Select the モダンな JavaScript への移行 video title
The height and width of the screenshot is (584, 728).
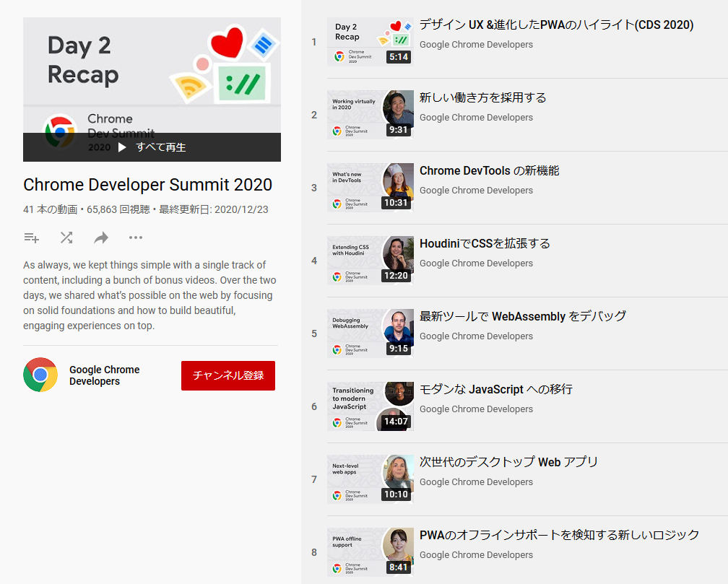point(495,389)
